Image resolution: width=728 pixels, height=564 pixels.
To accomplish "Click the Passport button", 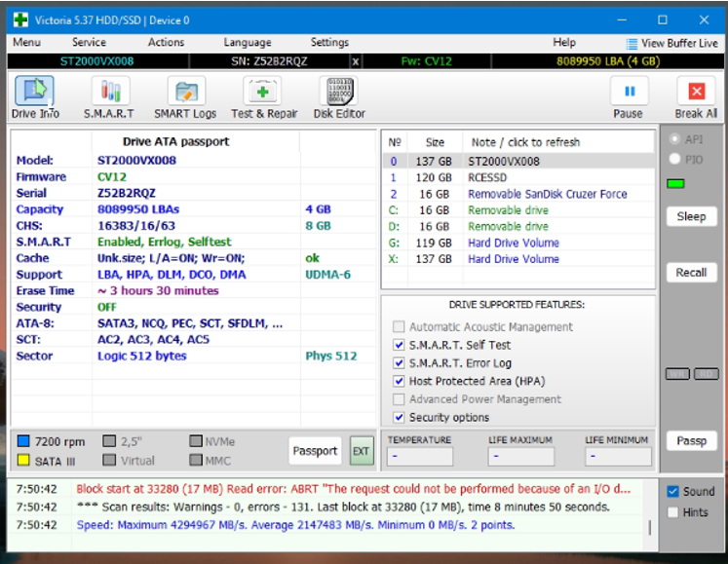I will tap(315, 451).
